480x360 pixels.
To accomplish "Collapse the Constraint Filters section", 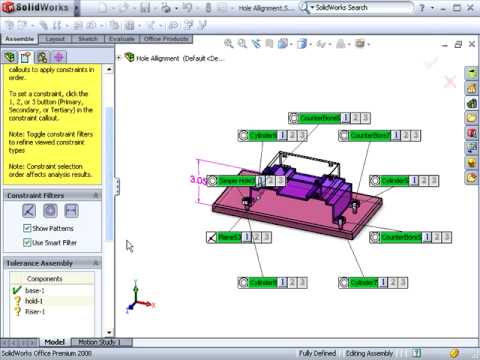I will point(96,195).
